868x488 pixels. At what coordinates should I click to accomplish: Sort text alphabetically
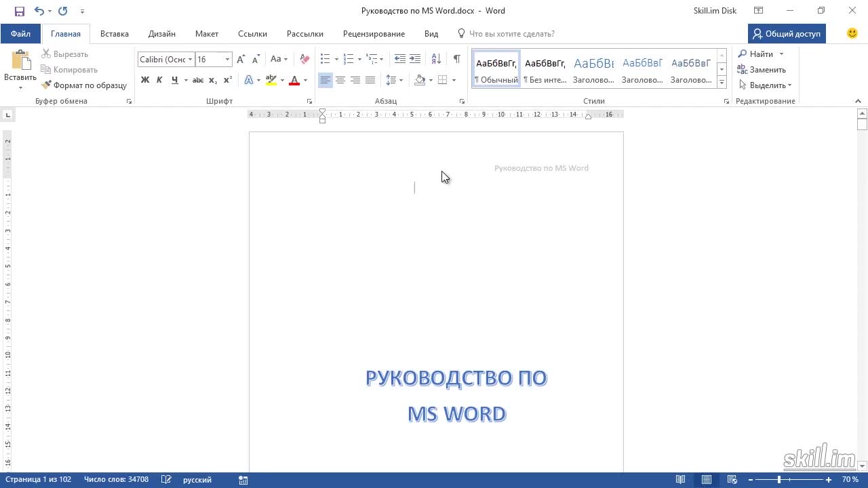(436, 59)
